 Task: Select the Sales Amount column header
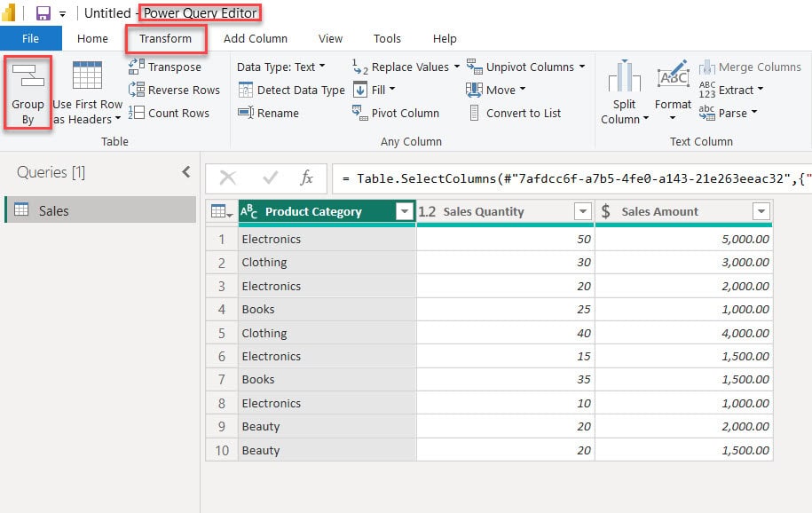coord(683,211)
